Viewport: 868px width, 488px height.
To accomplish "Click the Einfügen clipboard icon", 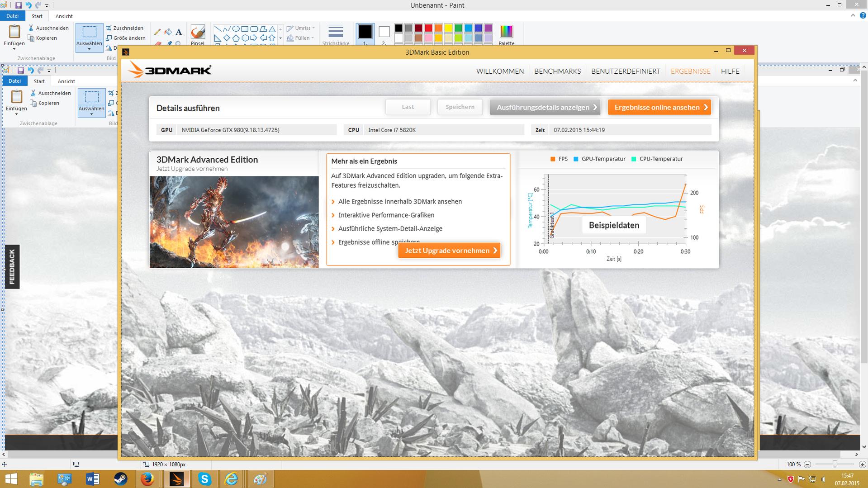I will coord(14,32).
